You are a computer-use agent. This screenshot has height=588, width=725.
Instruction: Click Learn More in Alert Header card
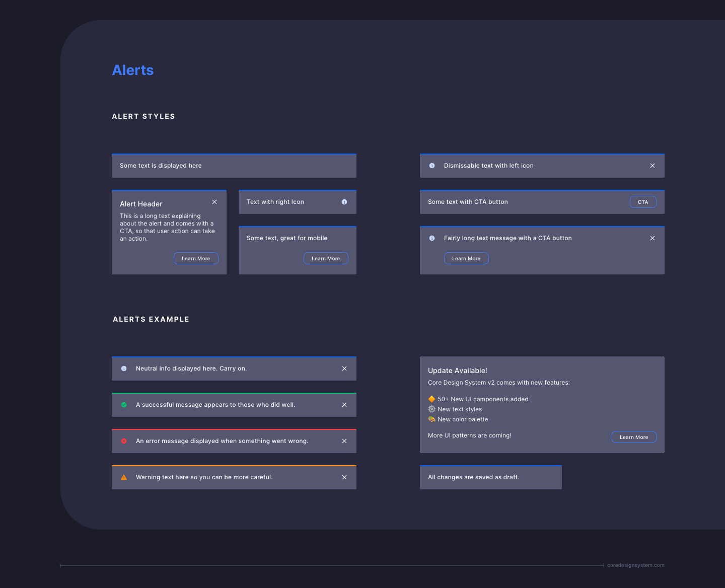196,258
